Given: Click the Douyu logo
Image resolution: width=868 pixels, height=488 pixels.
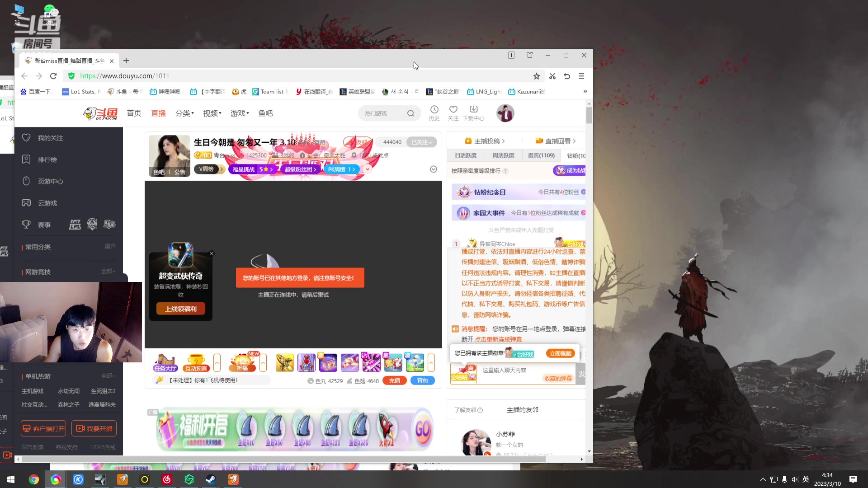Looking at the screenshot, I should coord(100,113).
